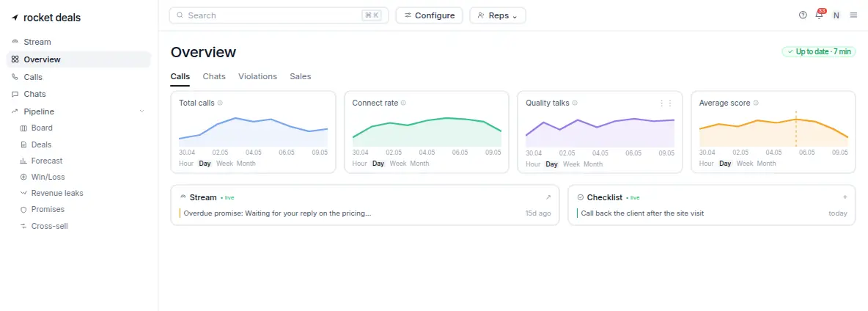
Task: Collapse the Pipeline section chevron
Action: 141,111
